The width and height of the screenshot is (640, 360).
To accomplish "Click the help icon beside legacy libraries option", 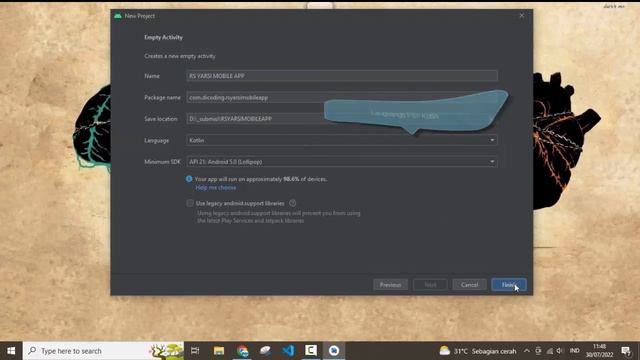I will click(293, 203).
